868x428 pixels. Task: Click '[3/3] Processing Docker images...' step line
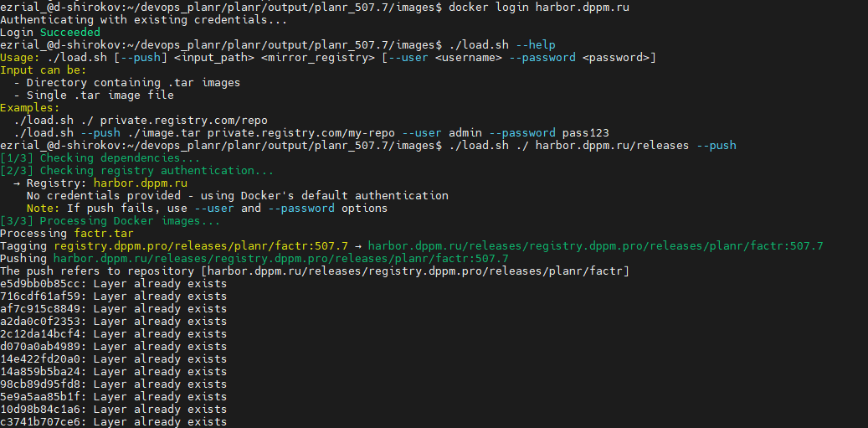110,220
